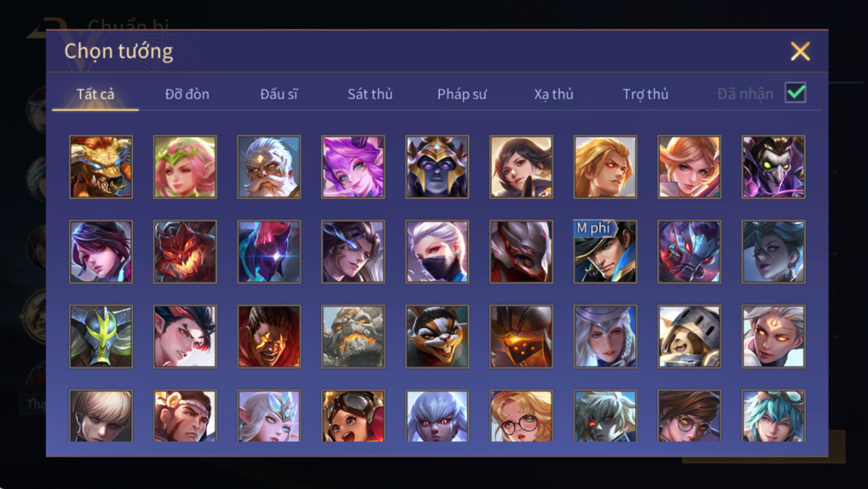
Task: Choose the bear wearing knight helmet
Action: (689, 337)
